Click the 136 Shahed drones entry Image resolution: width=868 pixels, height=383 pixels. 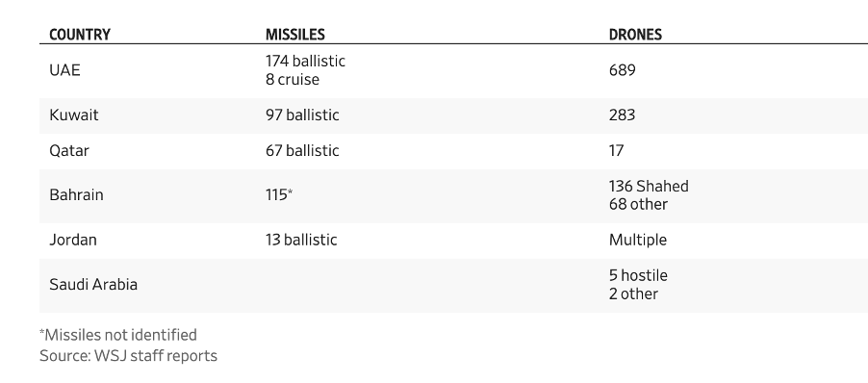649,186
